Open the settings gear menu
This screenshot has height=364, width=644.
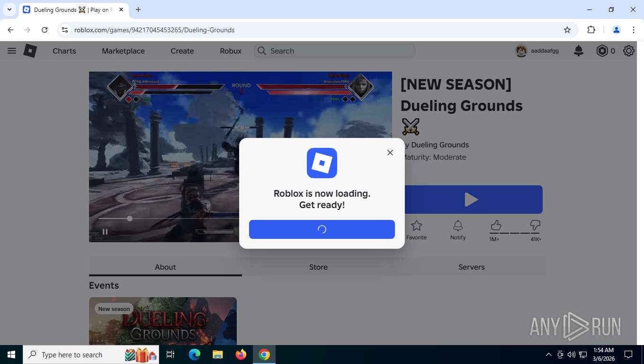(x=629, y=51)
